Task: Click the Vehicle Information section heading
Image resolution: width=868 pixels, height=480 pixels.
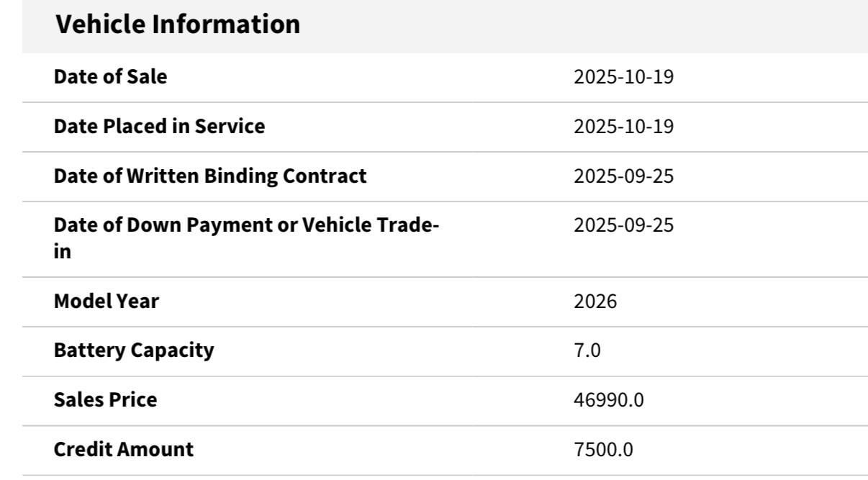Action: click(x=178, y=24)
